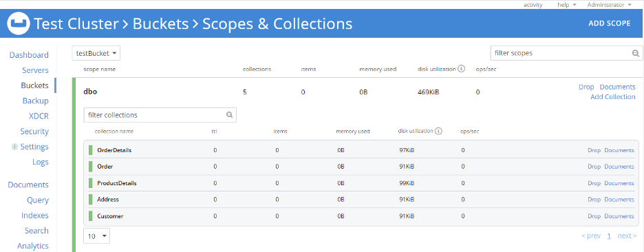644x252 pixels.
Task: Open Logs in the sidebar
Action: [x=40, y=162]
